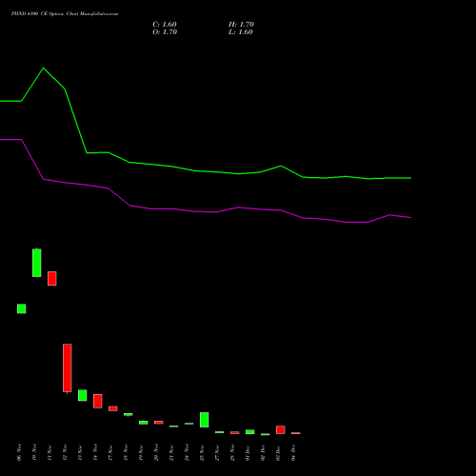Click the small red candle for 17 Nov

click(113, 408)
